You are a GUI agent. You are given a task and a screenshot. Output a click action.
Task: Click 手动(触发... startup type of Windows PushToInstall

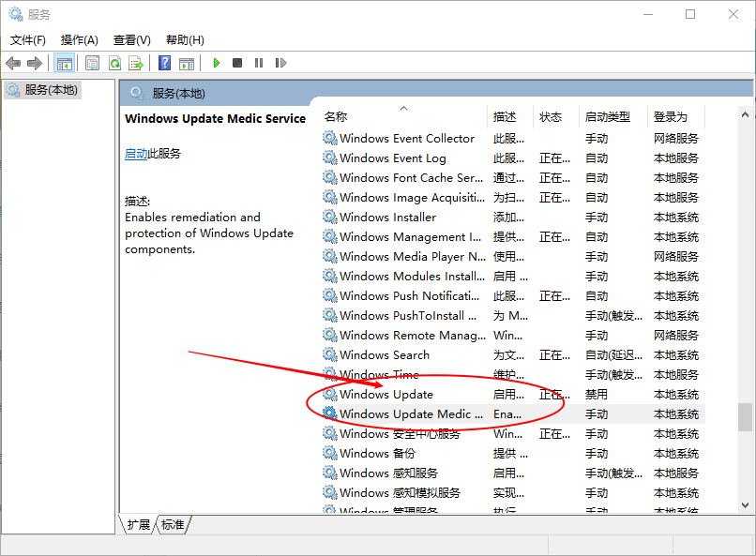tap(613, 316)
